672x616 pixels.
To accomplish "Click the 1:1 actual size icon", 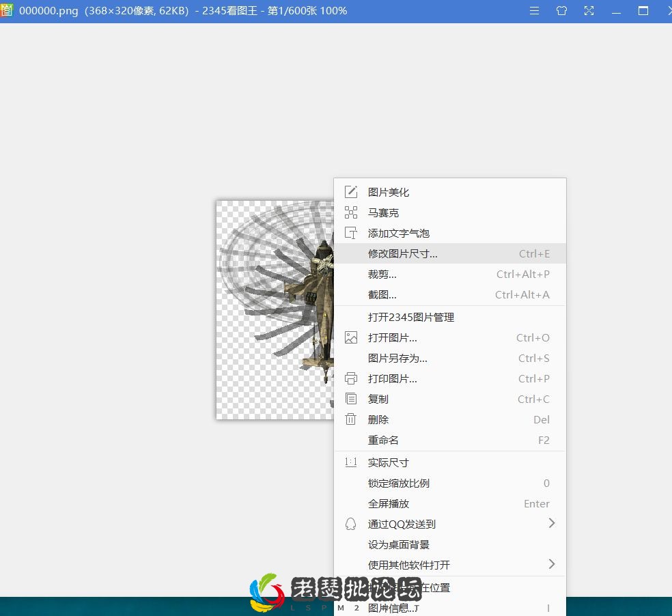I will (x=351, y=462).
